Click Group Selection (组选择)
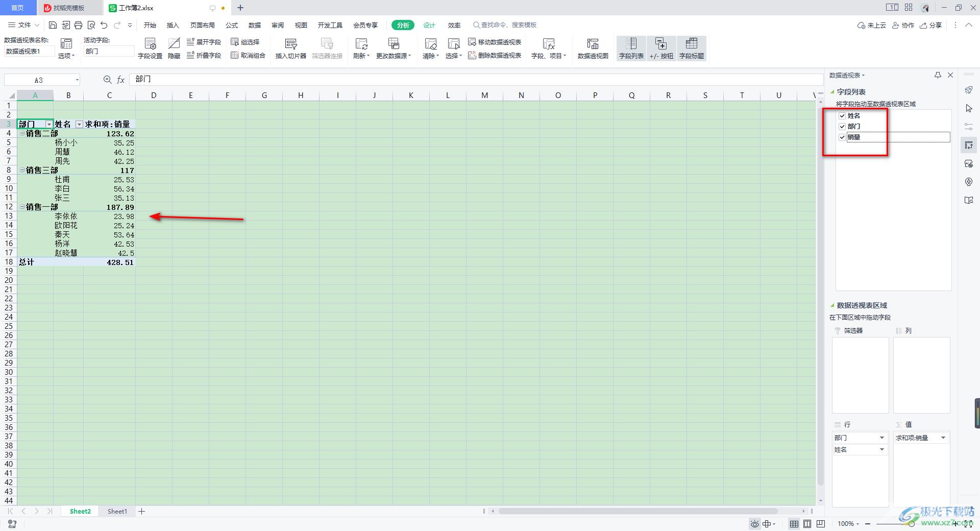980x531 pixels. pos(246,42)
